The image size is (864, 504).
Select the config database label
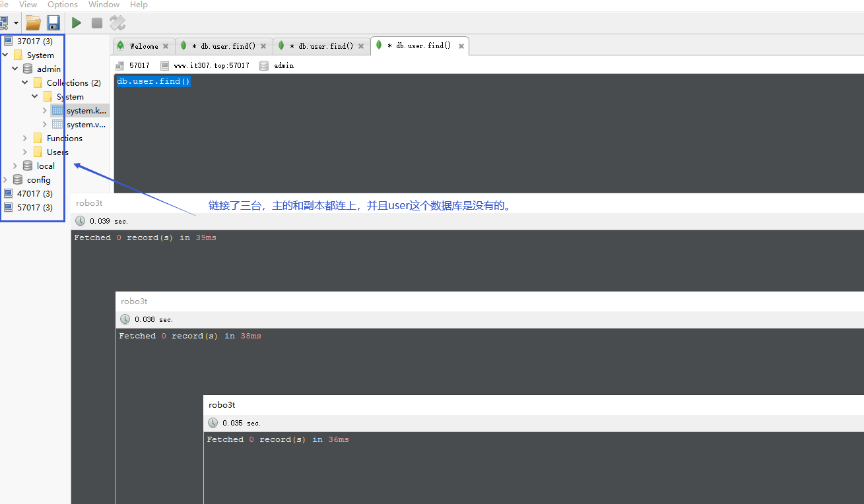tap(39, 180)
